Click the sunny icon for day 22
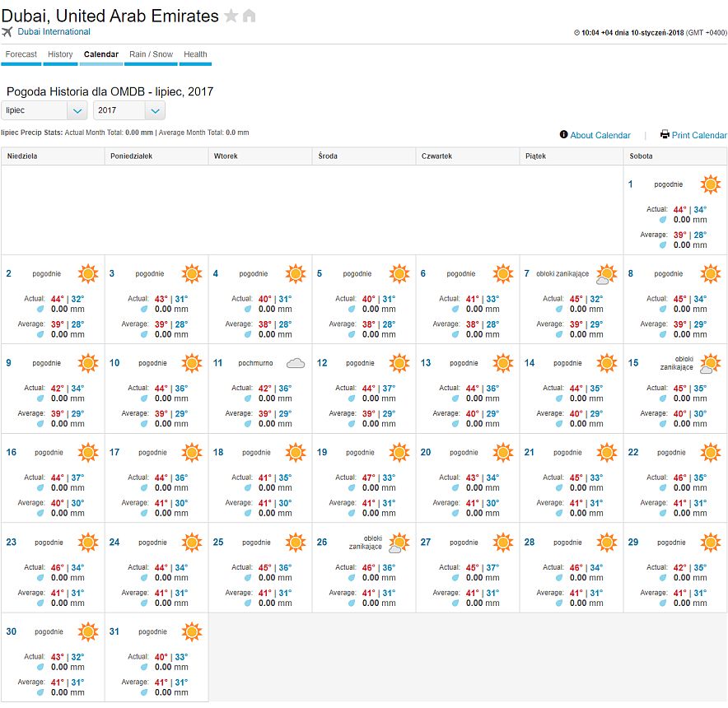Screen dimensions: 728x708 coord(711,452)
